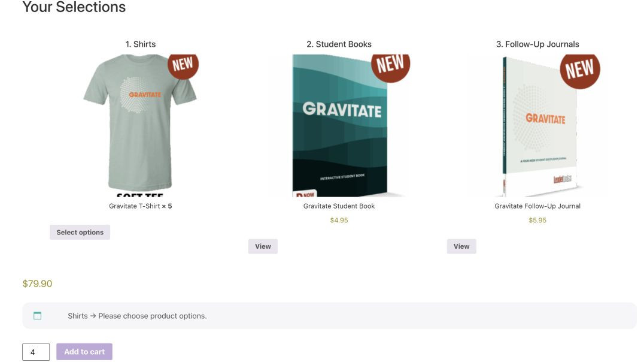The height and width of the screenshot is (362, 644).
Task: Click View under Gravitate Student Book
Action: 263,246
